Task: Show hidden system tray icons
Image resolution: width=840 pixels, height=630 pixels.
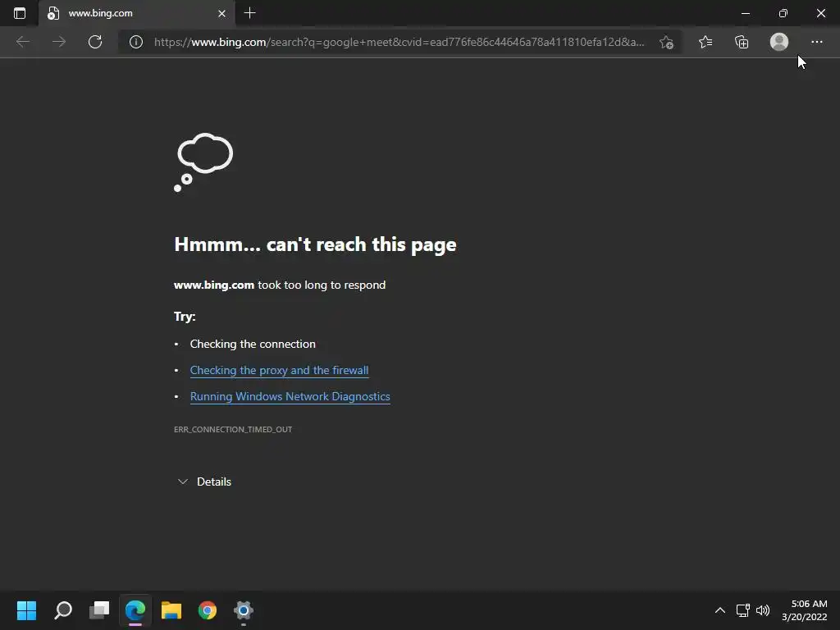Action: pyautogui.click(x=720, y=610)
